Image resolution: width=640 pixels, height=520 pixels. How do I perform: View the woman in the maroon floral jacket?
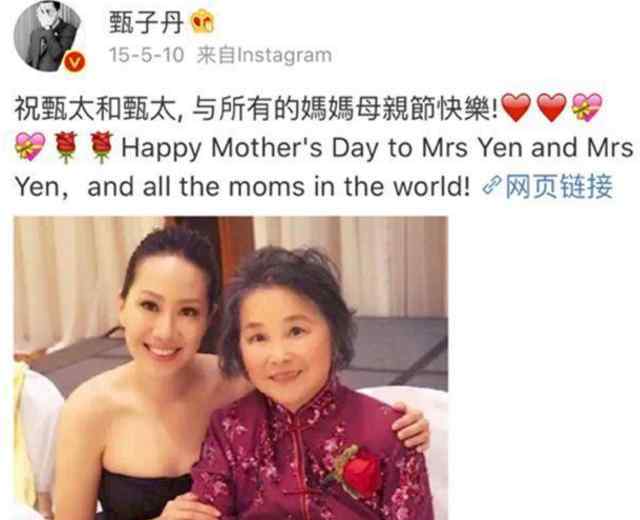pos(310,384)
